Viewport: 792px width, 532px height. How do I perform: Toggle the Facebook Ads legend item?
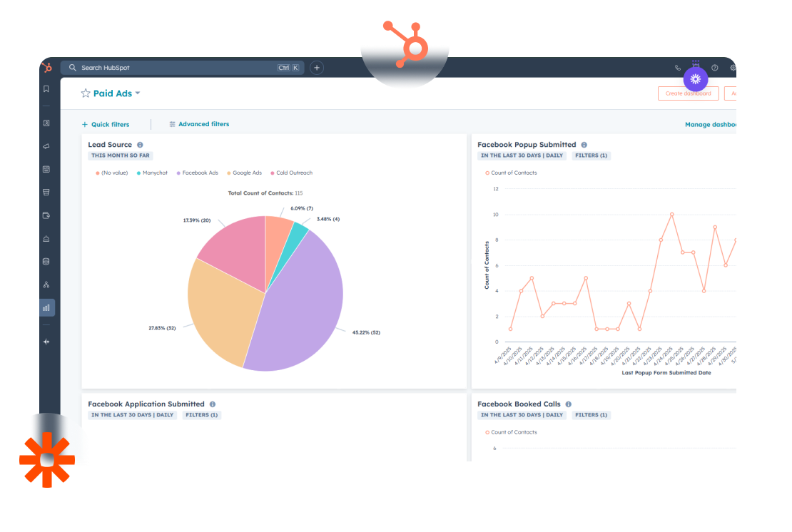(199, 173)
